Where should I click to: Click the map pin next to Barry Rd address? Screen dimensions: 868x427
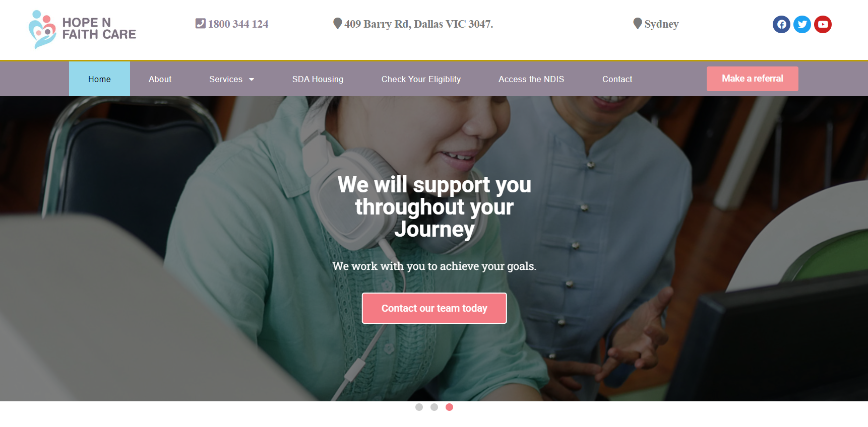click(338, 23)
